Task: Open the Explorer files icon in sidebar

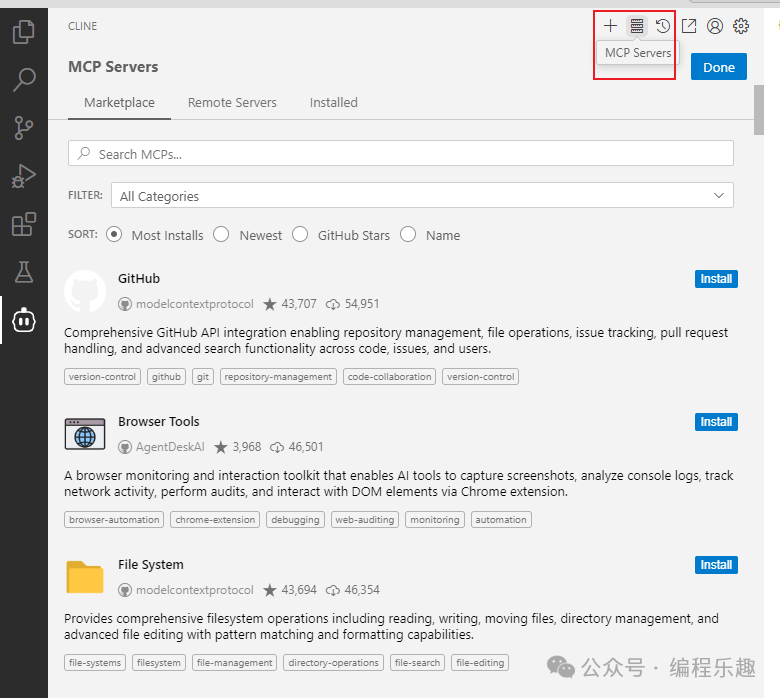Action: tap(23, 32)
